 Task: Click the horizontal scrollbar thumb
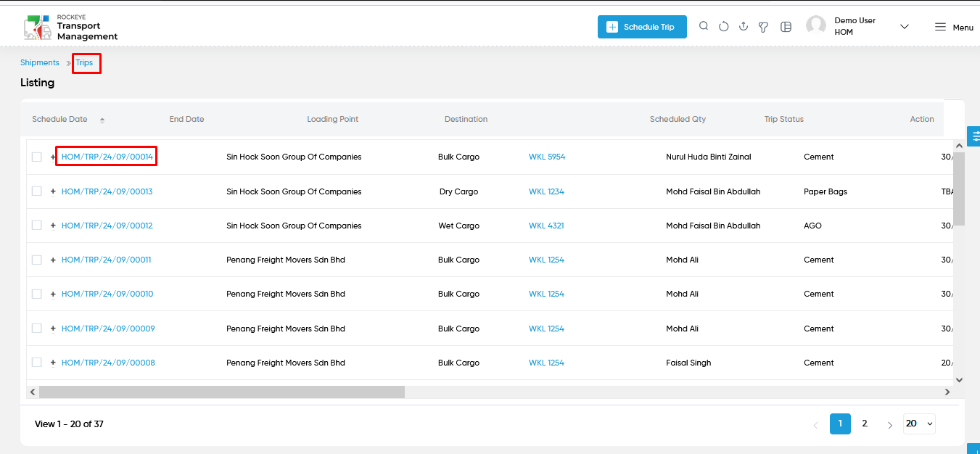(222, 392)
